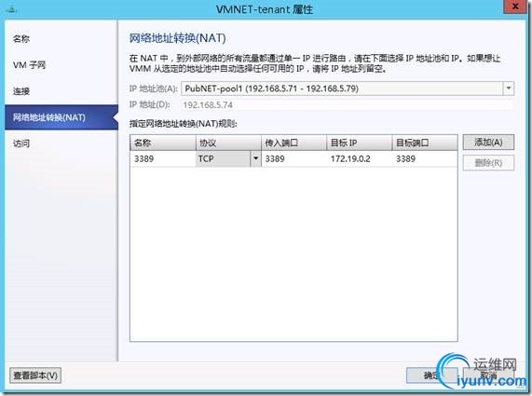Viewport: 532px width, 396px height.
Task: Open the 名称 page in sidebar
Action: pyautogui.click(x=21, y=39)
